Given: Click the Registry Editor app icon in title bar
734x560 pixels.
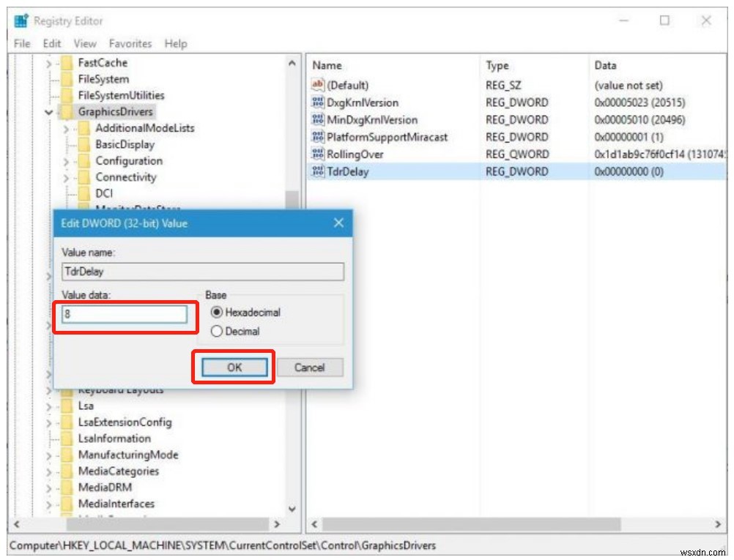Looking at the screenshot, I should tap(21, 20).
